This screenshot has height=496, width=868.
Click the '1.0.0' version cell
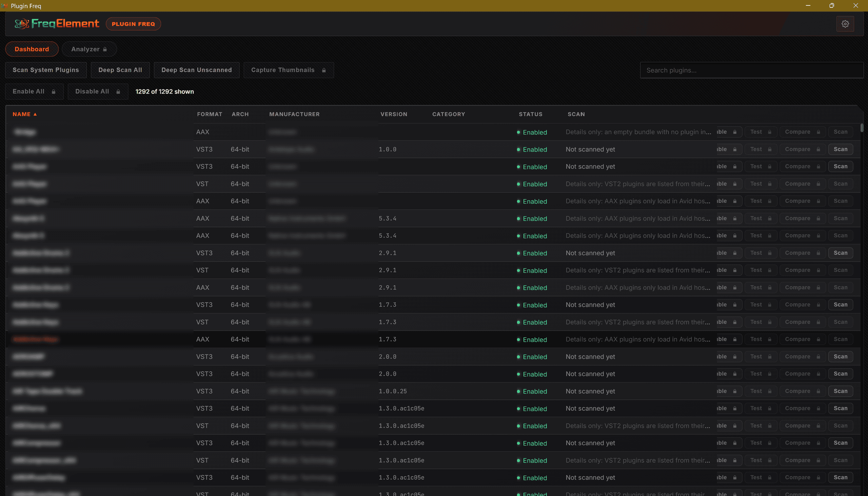(388, 149)
